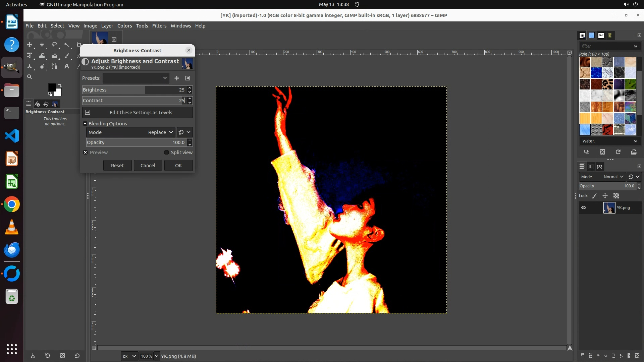644x362 pixels.
Task: Open the Filters menu
Action: pos(159,26)
